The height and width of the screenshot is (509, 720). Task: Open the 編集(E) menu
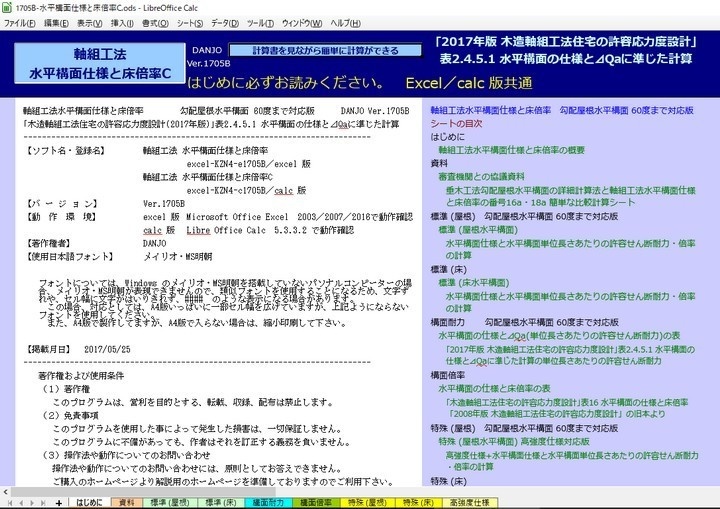tap(56, 23)
